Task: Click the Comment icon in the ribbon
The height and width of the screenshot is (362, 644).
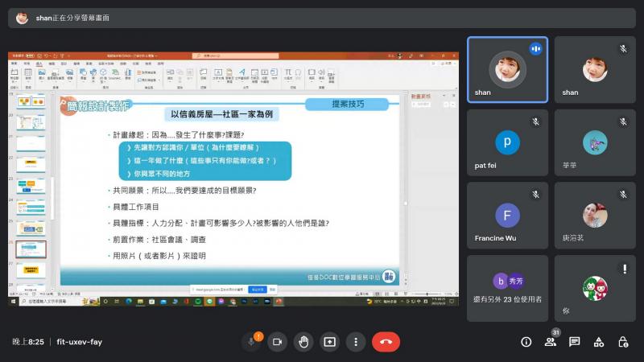Action: [x=203, y=74]
